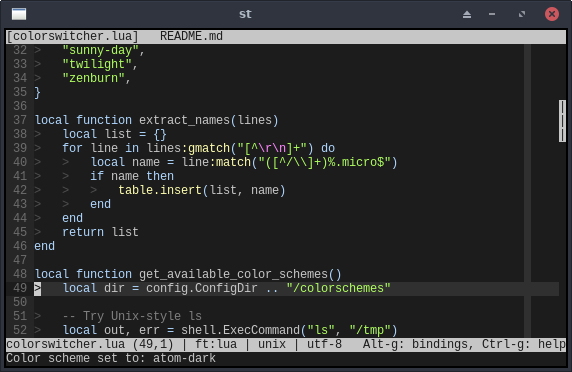Image resolution: width=572 pixels, height=372 pixels.
Task: Click line number 49 in the gutter
Action: 20,288
